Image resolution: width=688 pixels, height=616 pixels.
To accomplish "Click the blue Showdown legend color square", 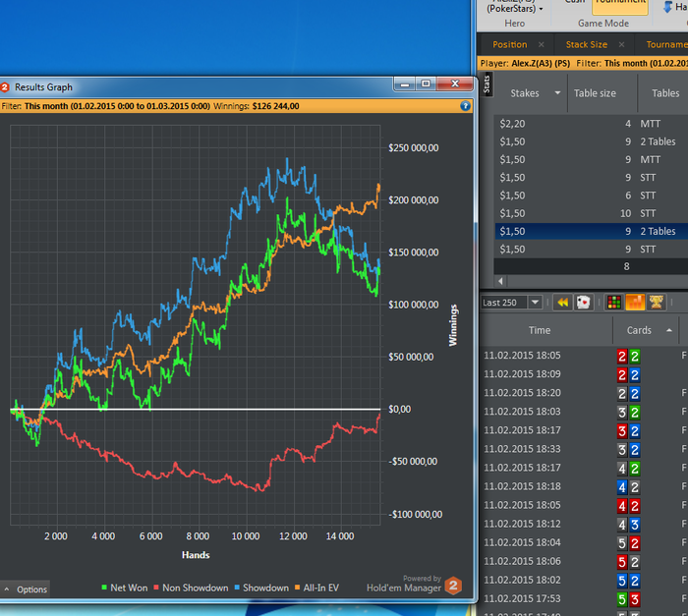I will [237, 588].
